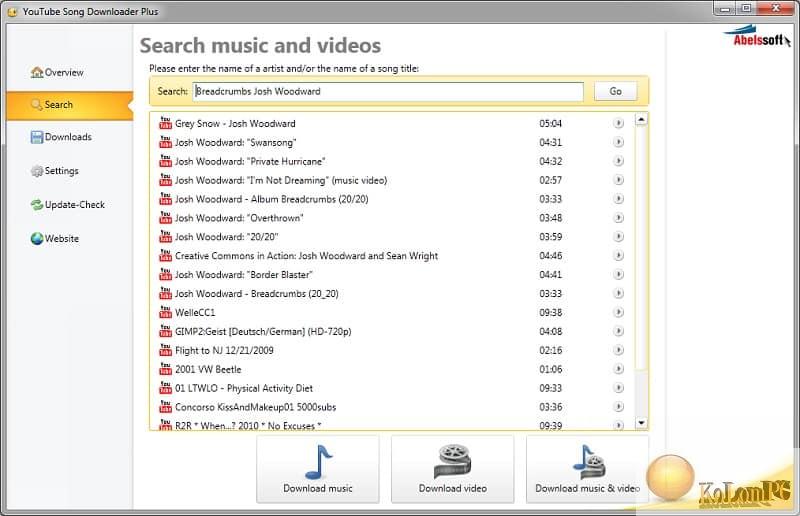Select result "Josh Woodward - Breadcrumbs (20_20)"
The image size is (800, 516).
click(x=257, y=293)
